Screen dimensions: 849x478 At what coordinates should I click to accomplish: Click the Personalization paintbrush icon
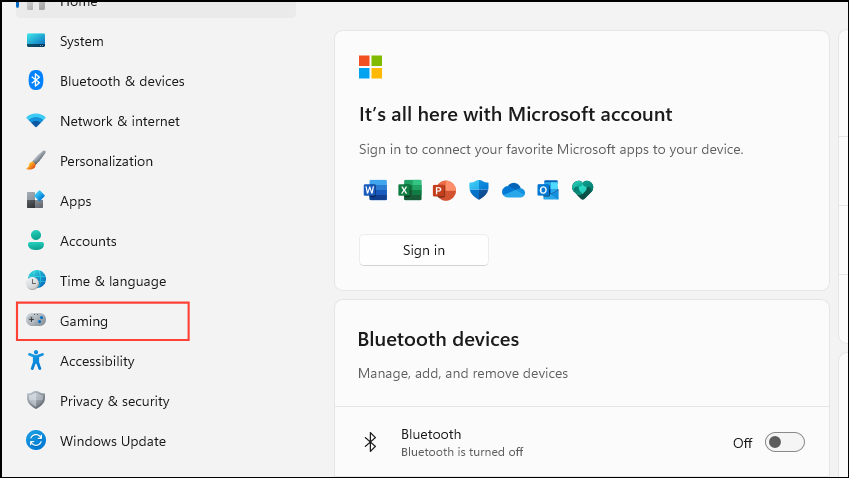pos(36,161)
